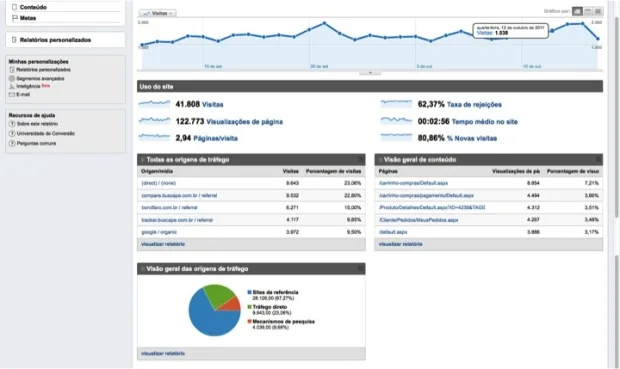Click the blue Sites de referência legend swatch
Viewport: 620px width, 369px height.
(250, 292)
